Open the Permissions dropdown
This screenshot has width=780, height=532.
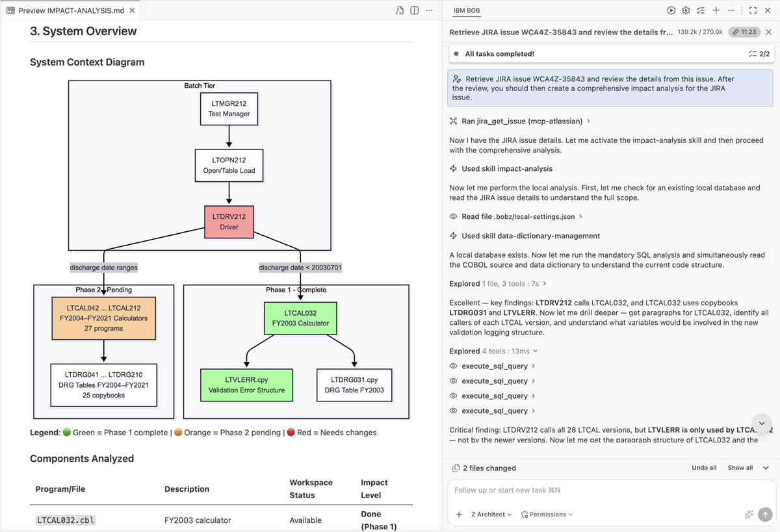547,514
